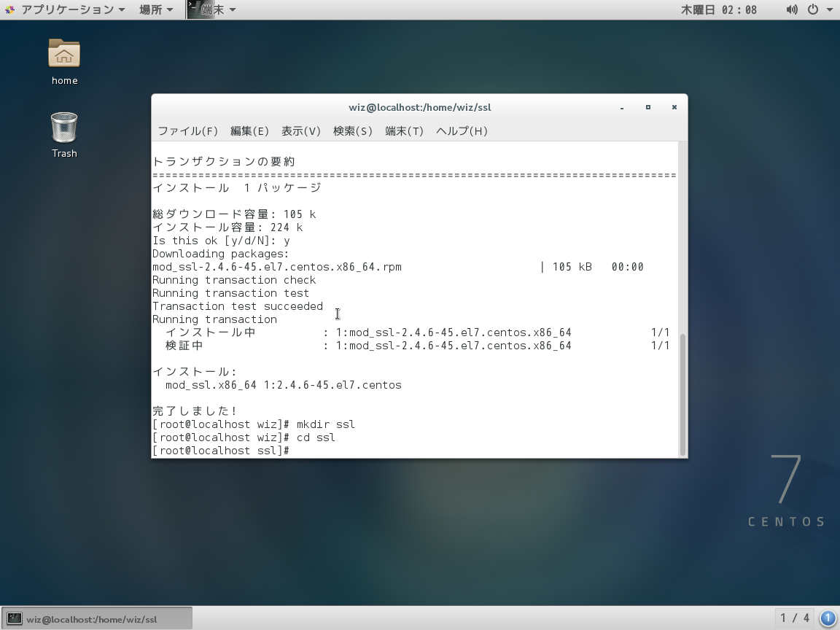Click the power icon in top bar

tap(813, 9)
